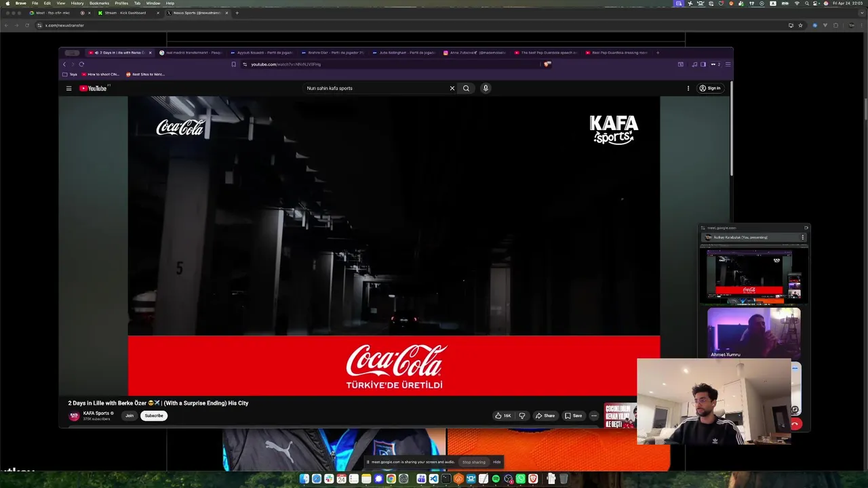The height and width of the screenshot is (488, 868).
Task: Click the video title '2 Days in Lille with Berke Özer'
Action: click(158, 403)
